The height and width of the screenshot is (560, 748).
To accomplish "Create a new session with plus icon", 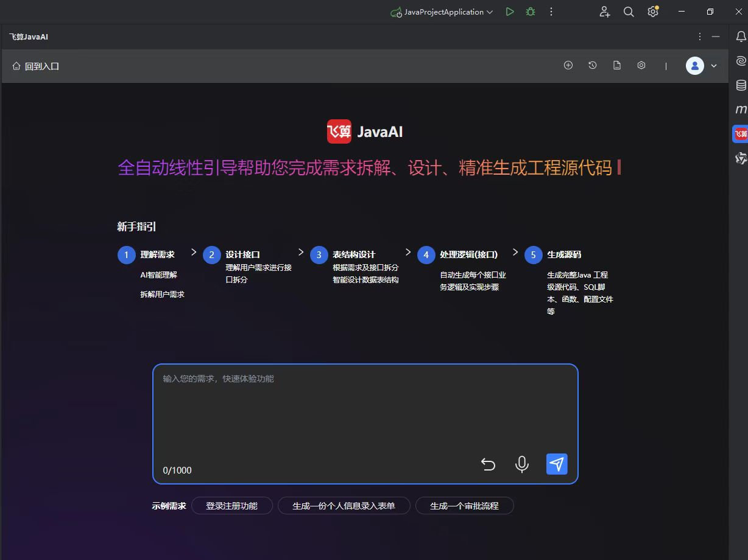I will tap(568, 65).
